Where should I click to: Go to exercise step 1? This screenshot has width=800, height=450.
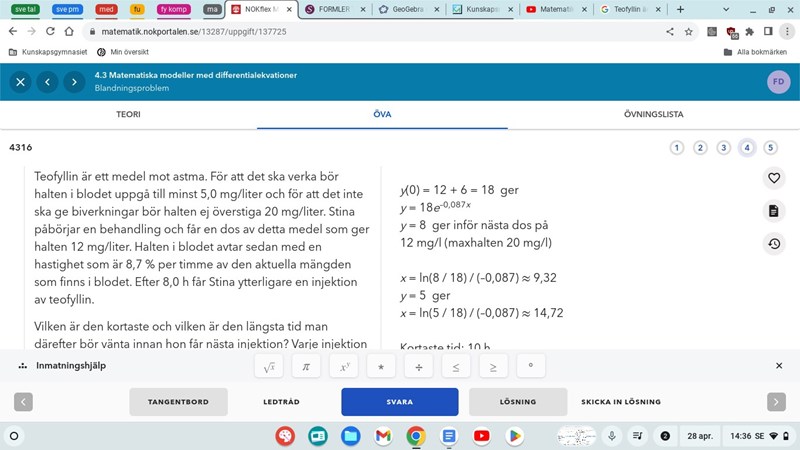coord(677,148)
